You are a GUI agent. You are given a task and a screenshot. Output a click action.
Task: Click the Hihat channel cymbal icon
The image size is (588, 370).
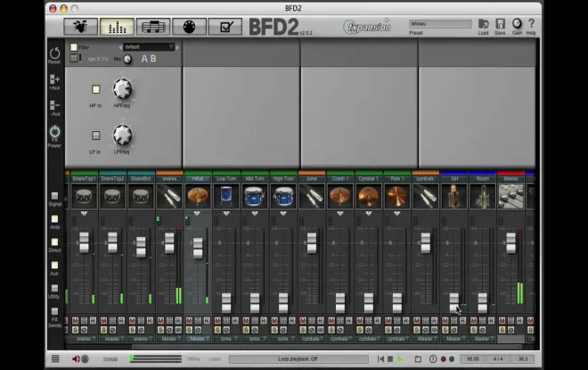click(198, 196)
